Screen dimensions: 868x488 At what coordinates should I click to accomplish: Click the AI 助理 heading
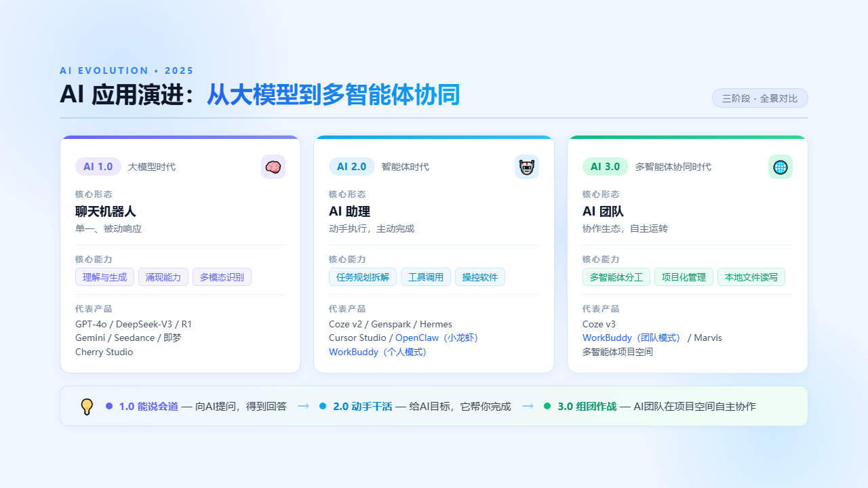[x=349, y=211]
